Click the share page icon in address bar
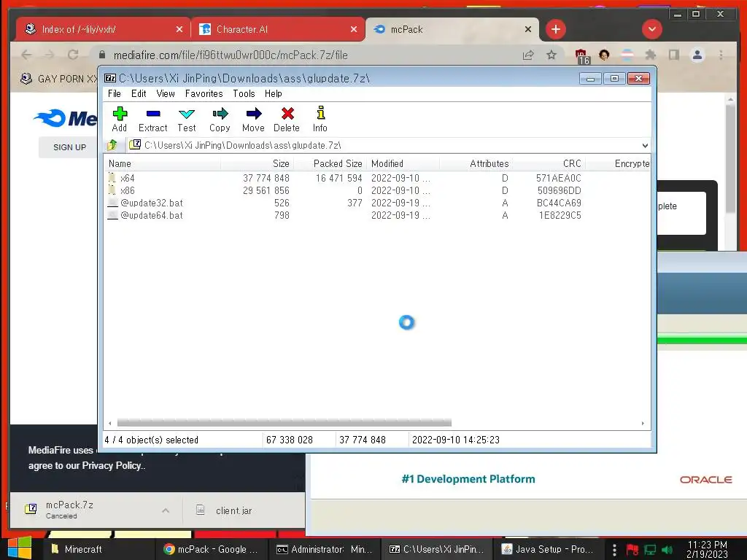The width and height of the screenshot is (747, 560). pos(528,55)
